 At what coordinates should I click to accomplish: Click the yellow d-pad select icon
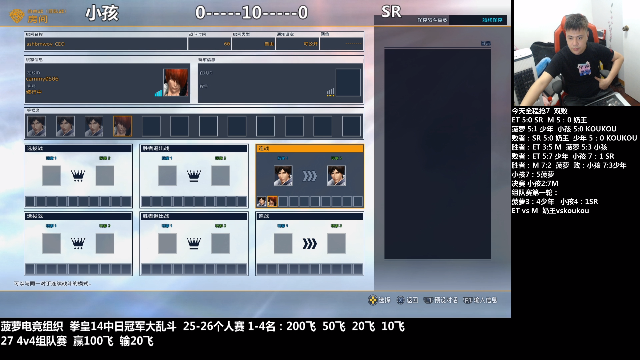click(x=372, y=300)
